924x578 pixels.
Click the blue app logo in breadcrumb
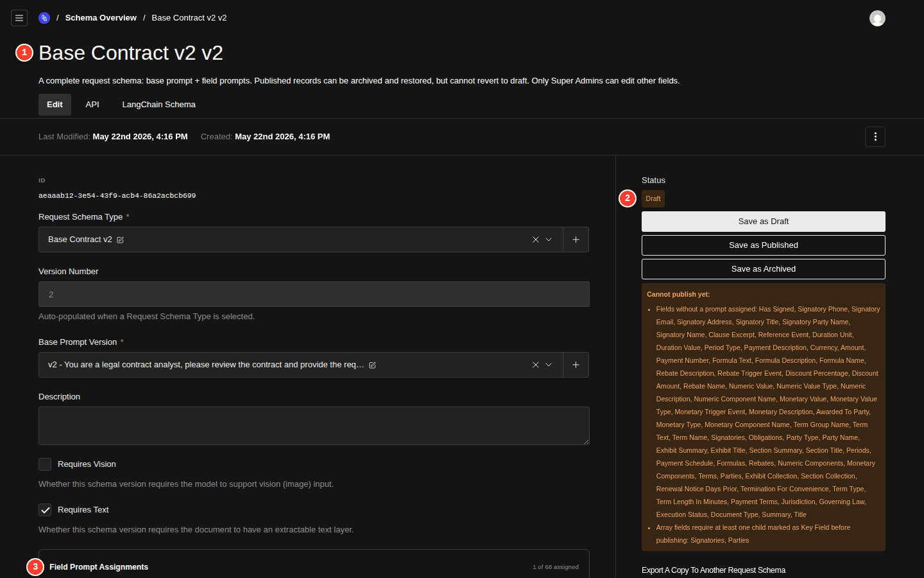coord(44,18)
